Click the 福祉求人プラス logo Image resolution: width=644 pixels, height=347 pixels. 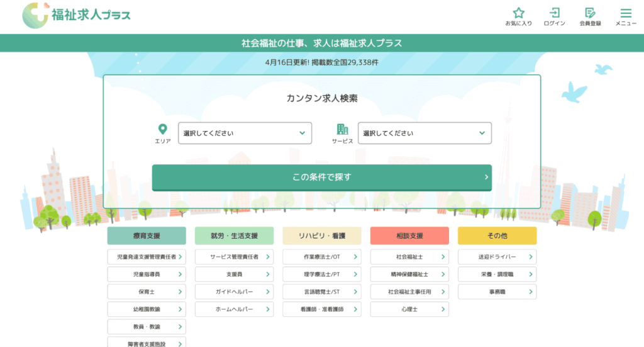click(x=76, y=15)
